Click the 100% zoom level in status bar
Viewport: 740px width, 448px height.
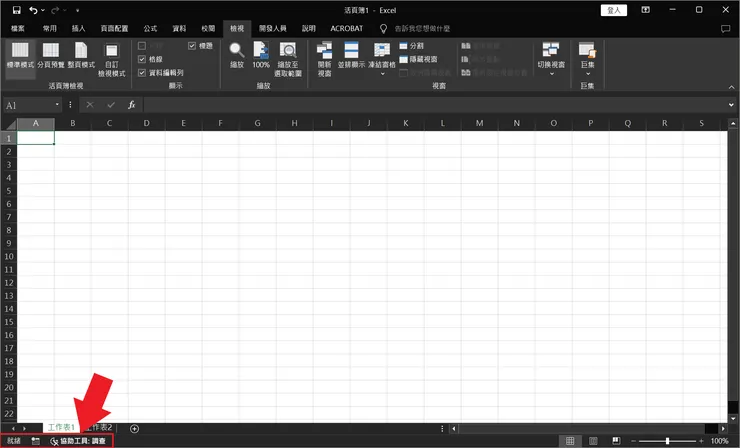[720, 441]
